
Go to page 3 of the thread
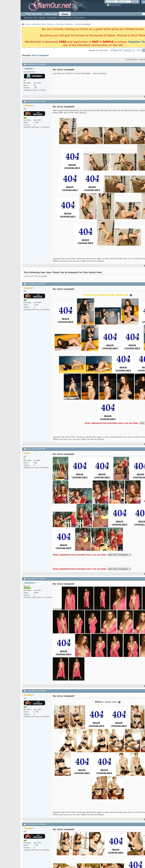[141, 50]
